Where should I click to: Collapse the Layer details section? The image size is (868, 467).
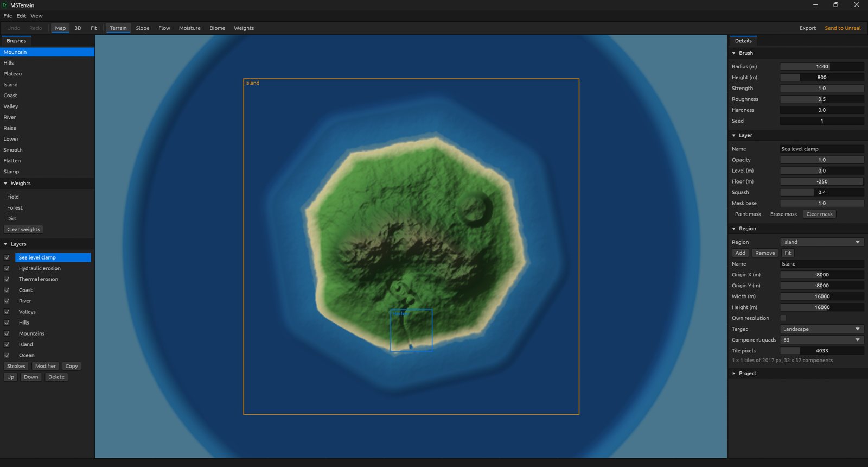[734, 136]
